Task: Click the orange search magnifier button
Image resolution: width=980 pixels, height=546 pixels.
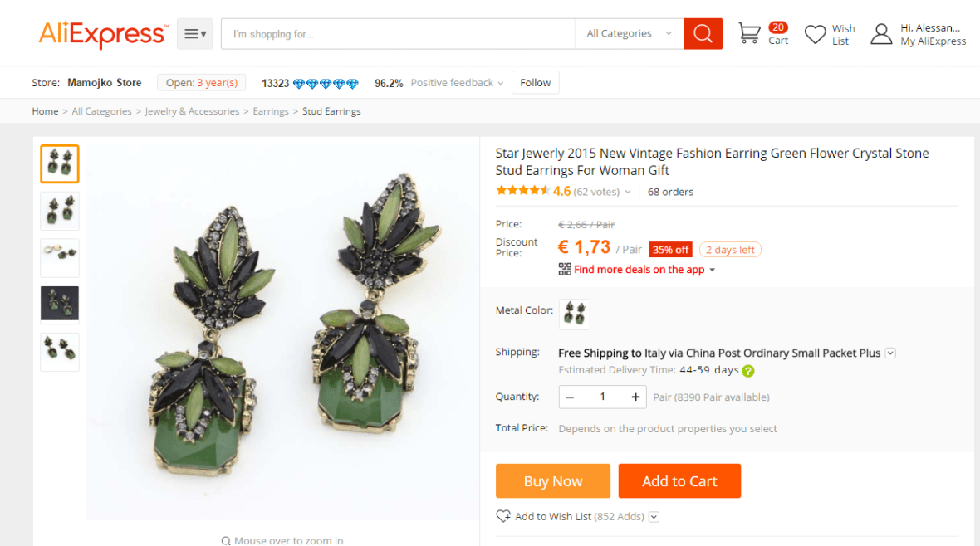Action: 703,34
